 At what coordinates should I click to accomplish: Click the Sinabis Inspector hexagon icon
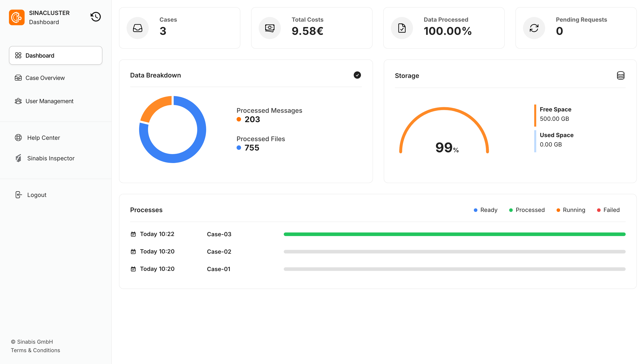click(18, 158)
